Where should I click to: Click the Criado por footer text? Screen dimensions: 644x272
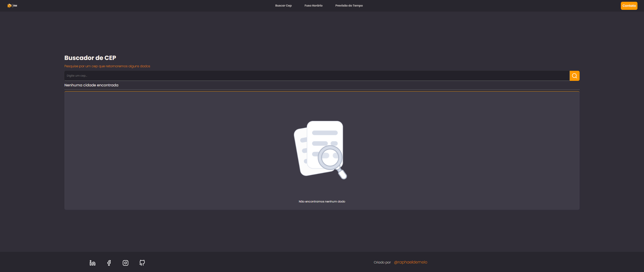(382, 262)
